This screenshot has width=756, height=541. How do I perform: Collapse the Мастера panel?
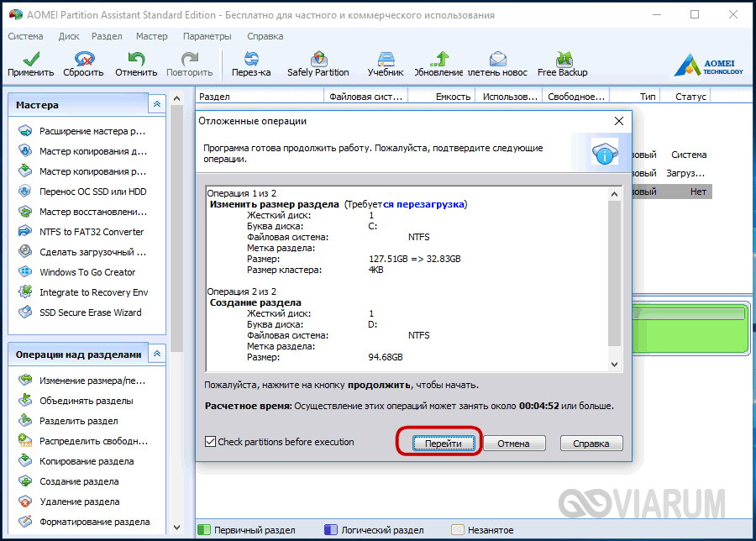[x=156, y=105]
